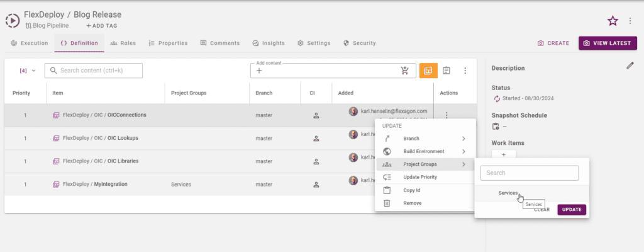The image size is (644, 252).
Task: Click the OICConnections project icon
Action: [x=56, y=115]
